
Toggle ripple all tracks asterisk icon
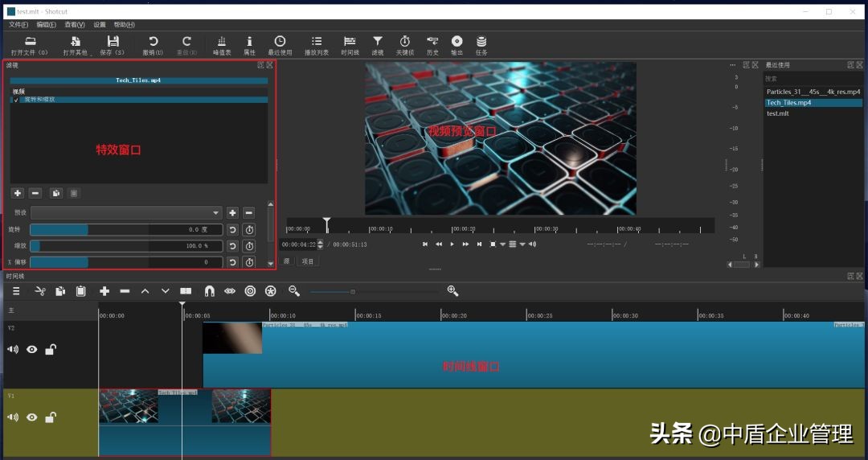pos(270,291)
